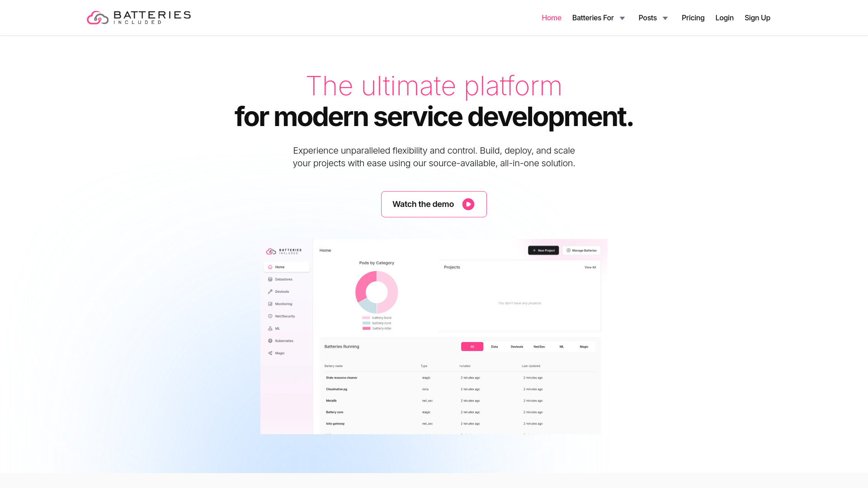The height and width of the screenshot is (488, 868).
Task: Toggle the ML battery filter
Action: click(x=561, y=346)
